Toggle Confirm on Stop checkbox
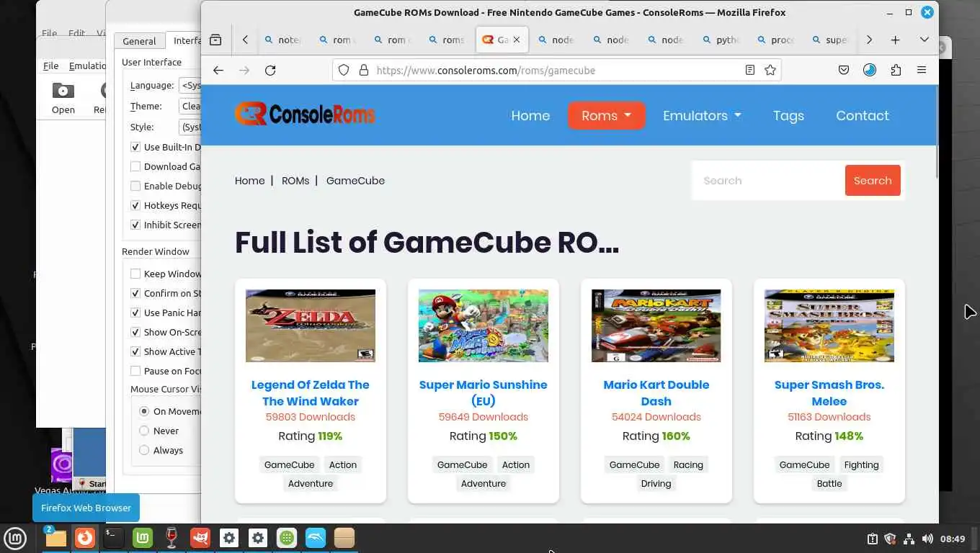The width and height of the screenshot is (980, 553). (135, 293)
